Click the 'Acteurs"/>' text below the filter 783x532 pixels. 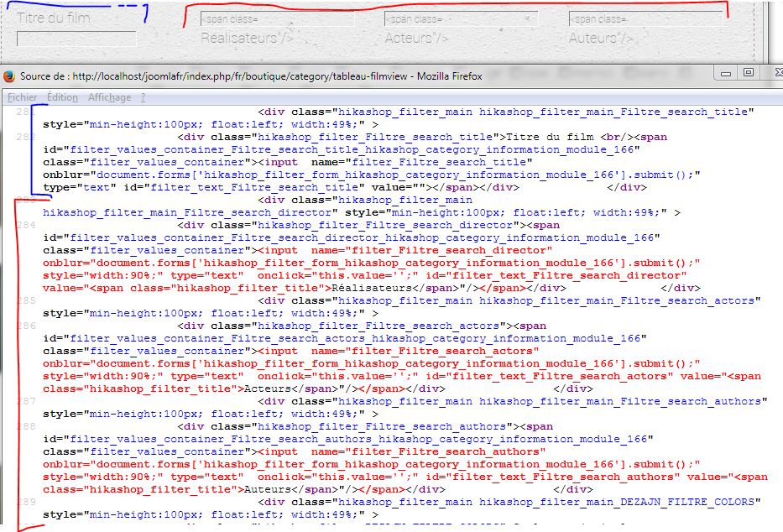click(x=416, y=38)
